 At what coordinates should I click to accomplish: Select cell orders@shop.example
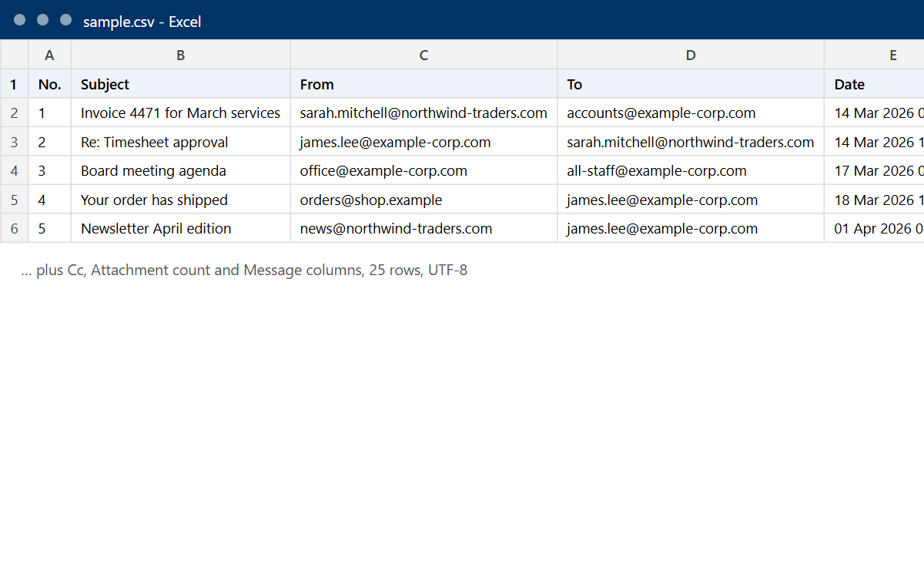pos(424,200)
